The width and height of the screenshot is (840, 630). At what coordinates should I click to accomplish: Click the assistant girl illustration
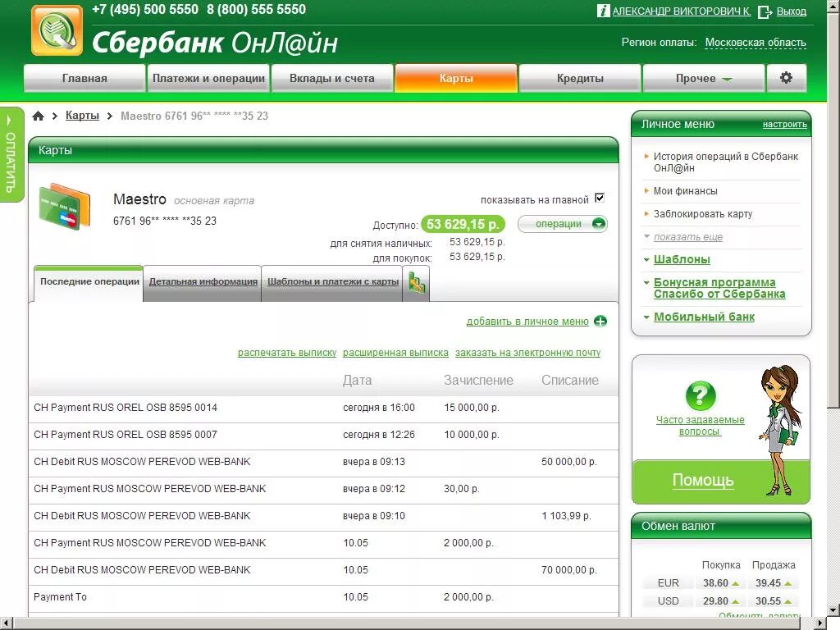[x=781, y=430]
